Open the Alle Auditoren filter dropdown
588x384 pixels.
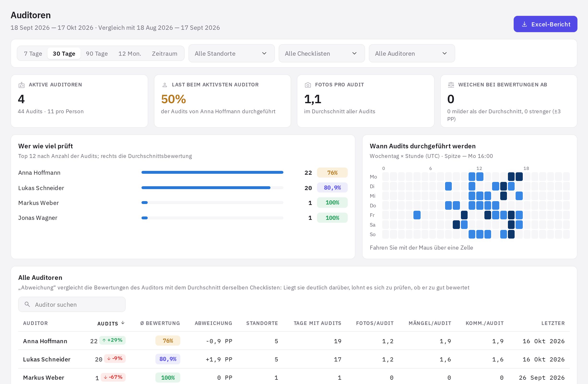point(412,54)
